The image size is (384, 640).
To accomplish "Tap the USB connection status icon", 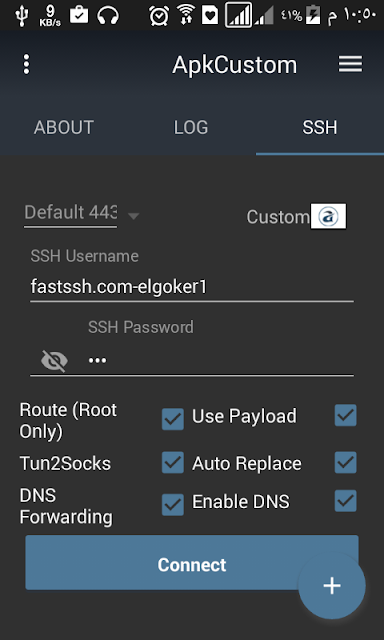I will pos(20,16).
